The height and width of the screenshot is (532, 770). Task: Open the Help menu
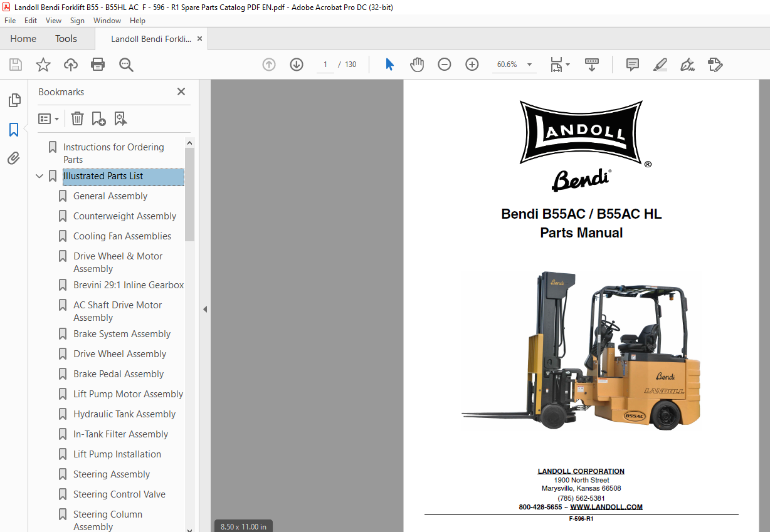click(137, 21)
